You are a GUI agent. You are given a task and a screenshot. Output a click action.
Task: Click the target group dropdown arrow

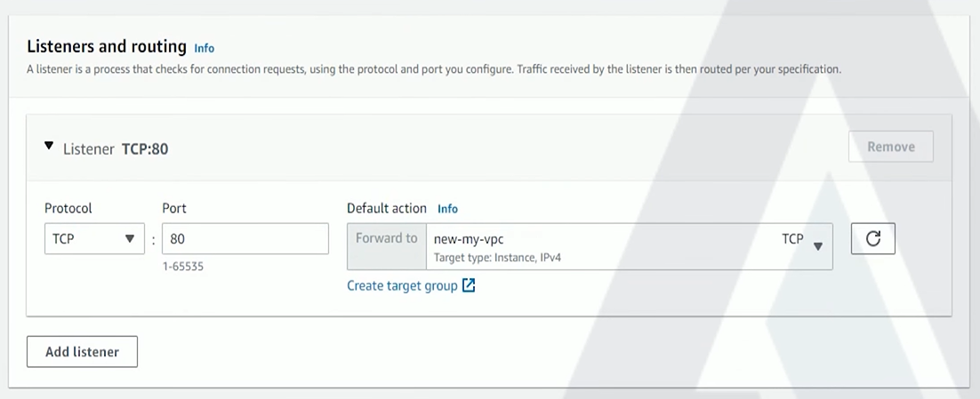pos(817,247)
